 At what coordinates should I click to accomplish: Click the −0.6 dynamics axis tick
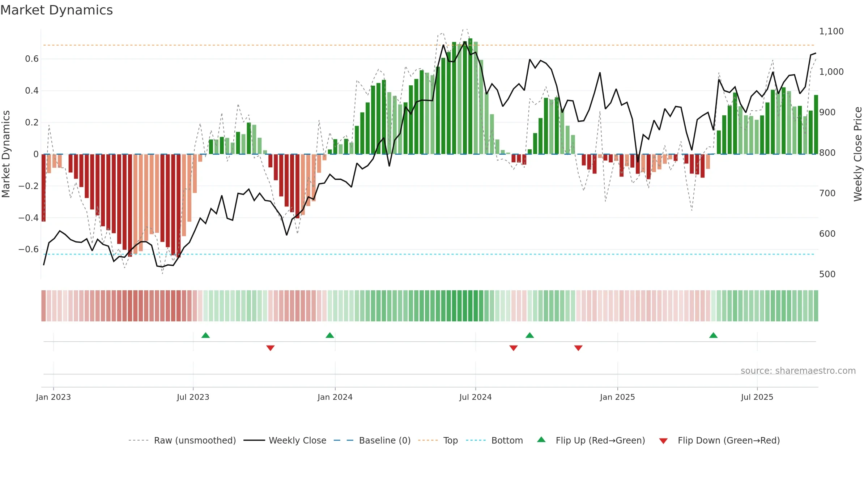click(29, 249)
